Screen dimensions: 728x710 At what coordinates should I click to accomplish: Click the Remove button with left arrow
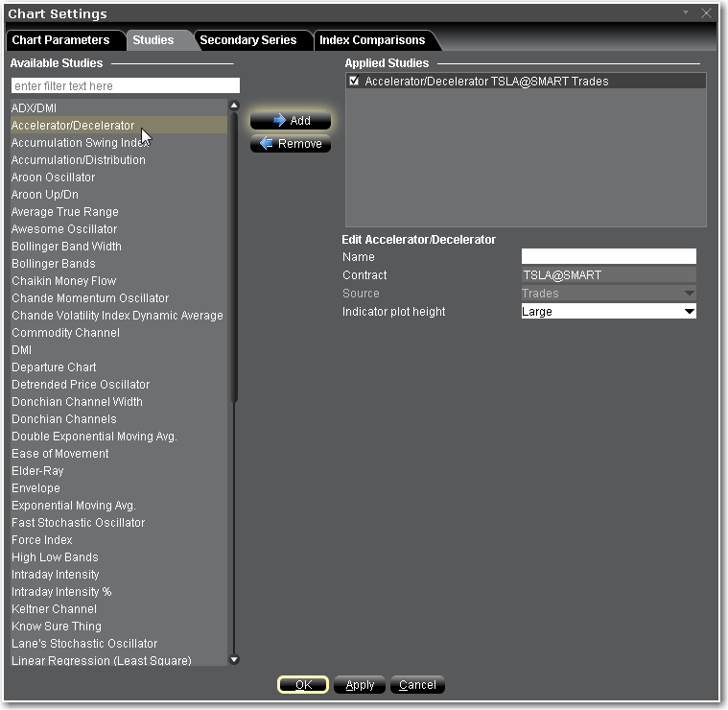tap(291, 144)
